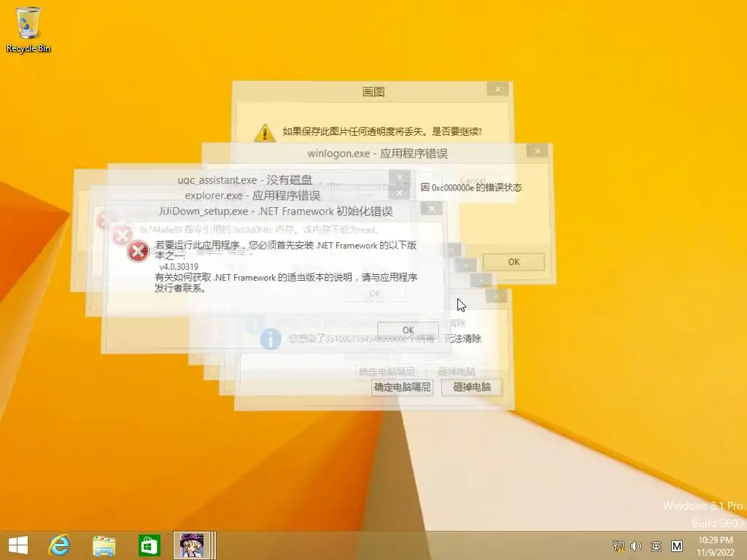
Task: Close the 画图 dialog
Action: coord(498,89)
